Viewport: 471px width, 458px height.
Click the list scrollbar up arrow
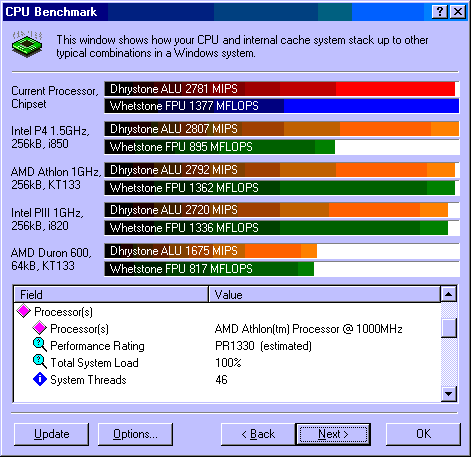click(449, 294)
